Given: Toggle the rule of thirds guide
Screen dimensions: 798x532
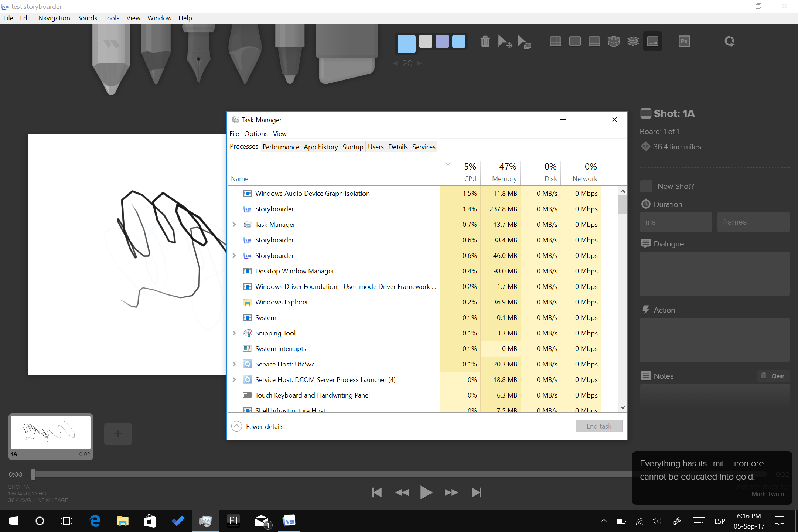Looking at the screenshot, I should click(594, 41).
